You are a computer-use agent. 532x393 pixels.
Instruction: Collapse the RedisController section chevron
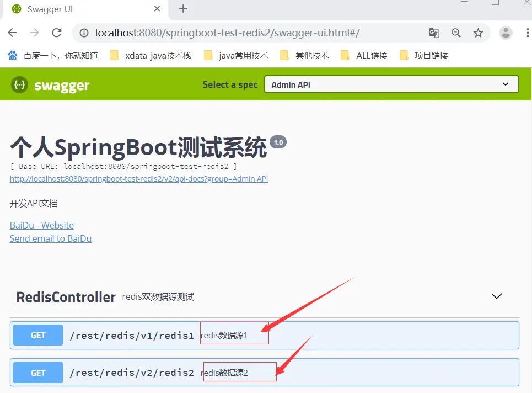496,296
